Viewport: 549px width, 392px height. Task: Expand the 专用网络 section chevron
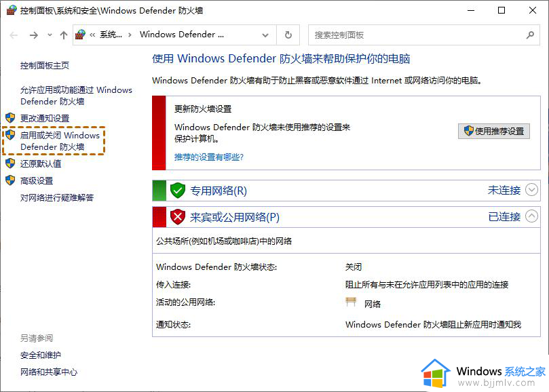coord(531,190)
